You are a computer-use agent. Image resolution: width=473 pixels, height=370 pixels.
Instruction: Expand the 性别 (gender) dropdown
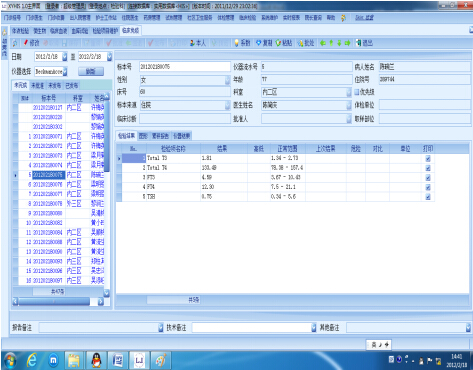pos(227,80)
